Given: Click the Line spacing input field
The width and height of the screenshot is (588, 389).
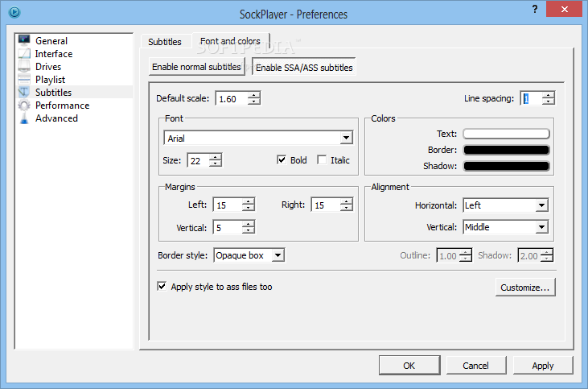Looking at the screenshot, I should [x=532, y=99].
